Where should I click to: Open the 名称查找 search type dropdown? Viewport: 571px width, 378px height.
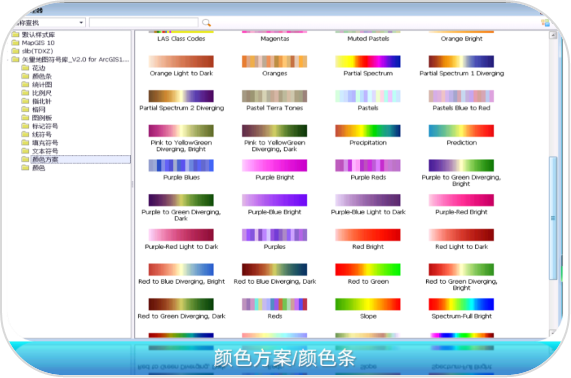pyautogui.click(x=81, y=23)
